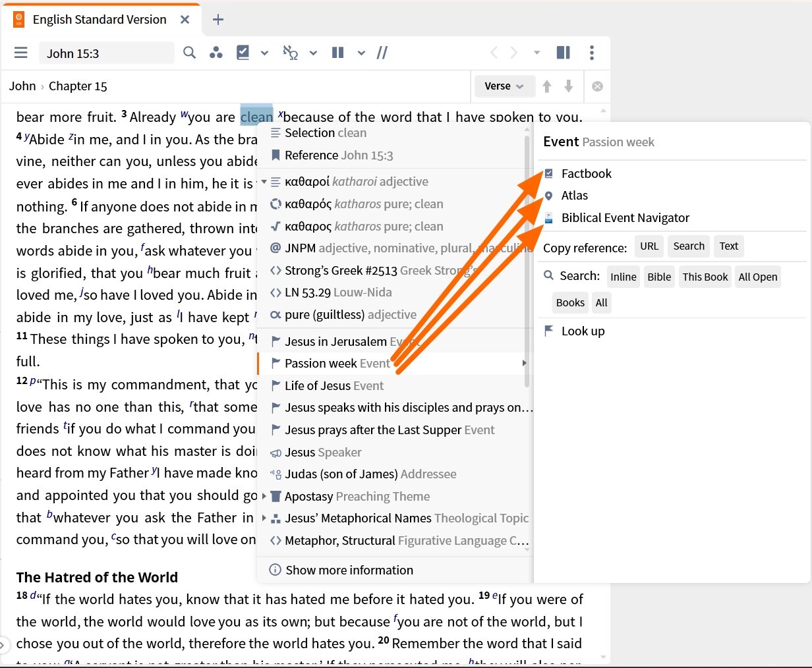The image size is (812, 668).
Task: Click the Factbook icon in Event panel
Action: (549, 173)
